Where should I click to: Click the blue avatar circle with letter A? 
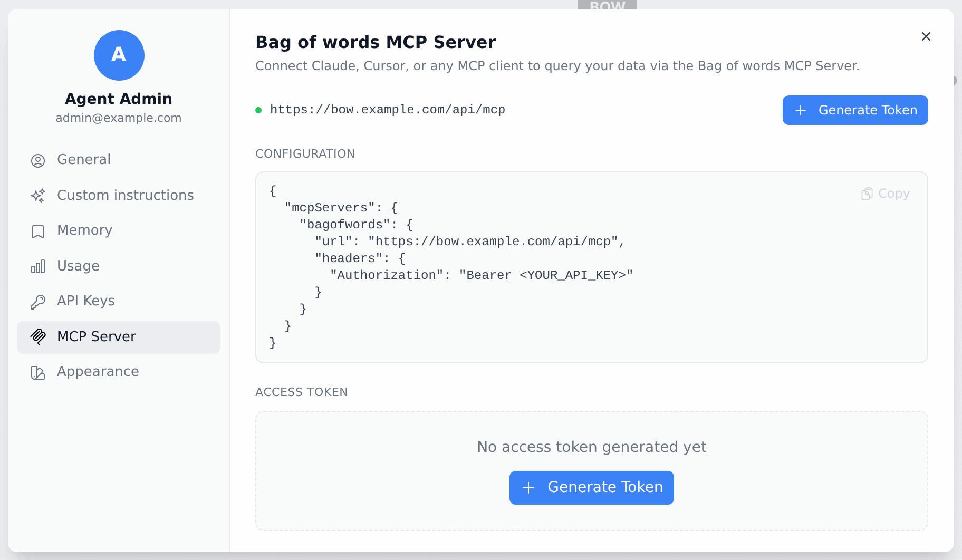tap(119, 55)
